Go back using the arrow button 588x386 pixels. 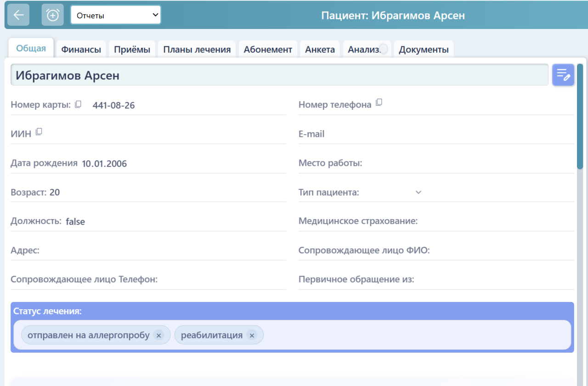pos(18,15)
